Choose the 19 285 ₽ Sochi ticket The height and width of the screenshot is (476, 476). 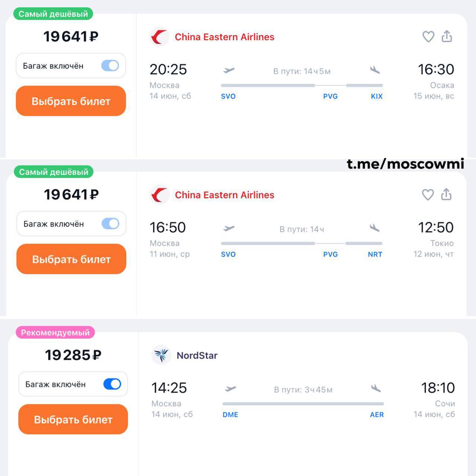click(x=73, y=419)
